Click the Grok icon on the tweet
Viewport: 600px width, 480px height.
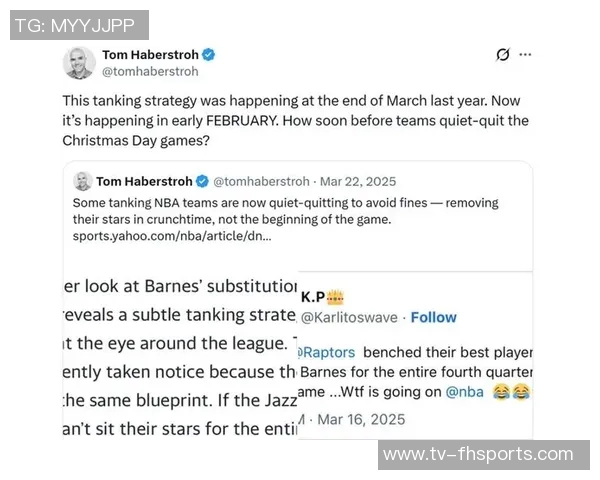pos(503,55)
